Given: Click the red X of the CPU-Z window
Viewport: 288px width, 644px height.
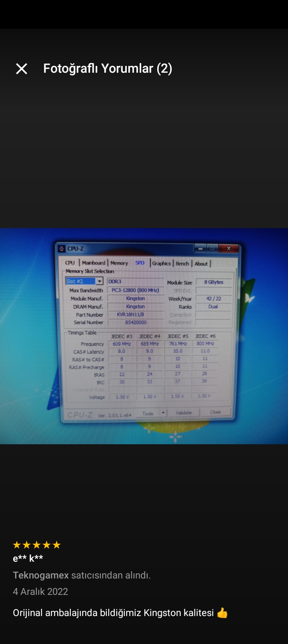Looking at the screenshot, I should 228,248.
